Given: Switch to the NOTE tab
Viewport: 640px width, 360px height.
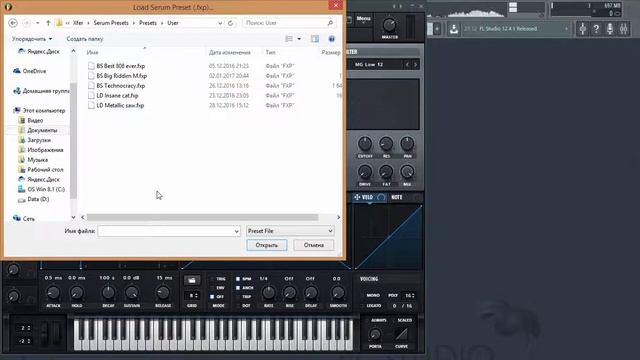Looking at the screenshot, I should click(x=397, y=197).
